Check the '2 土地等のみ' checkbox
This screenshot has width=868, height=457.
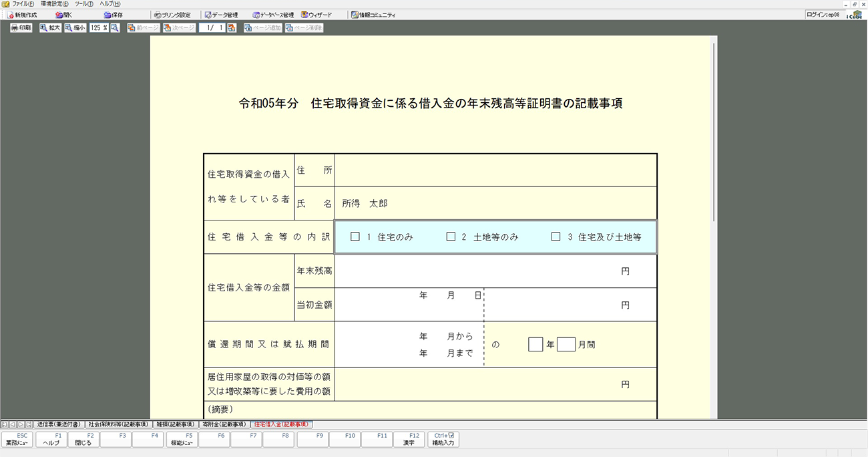coord(451,237)
